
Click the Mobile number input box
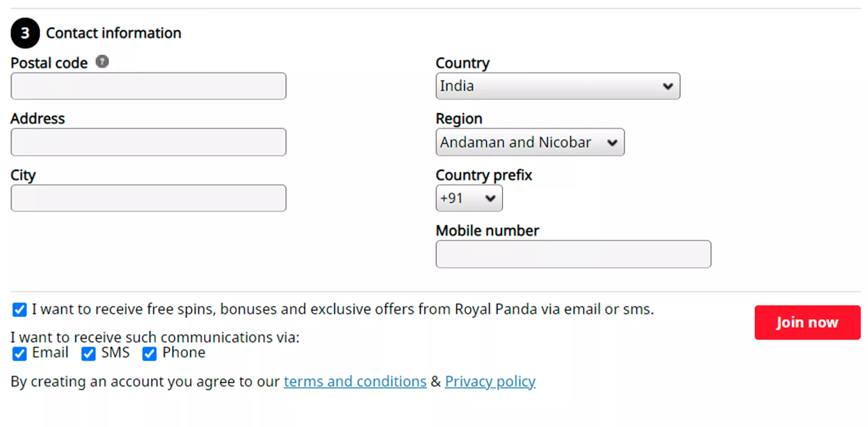[x=573, y=254]
